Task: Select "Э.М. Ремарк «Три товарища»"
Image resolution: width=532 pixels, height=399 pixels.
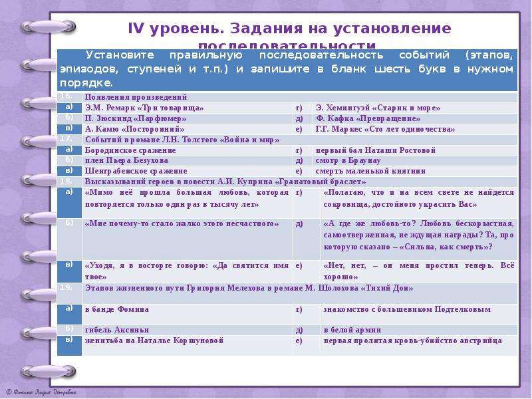Action: point(144,108)
